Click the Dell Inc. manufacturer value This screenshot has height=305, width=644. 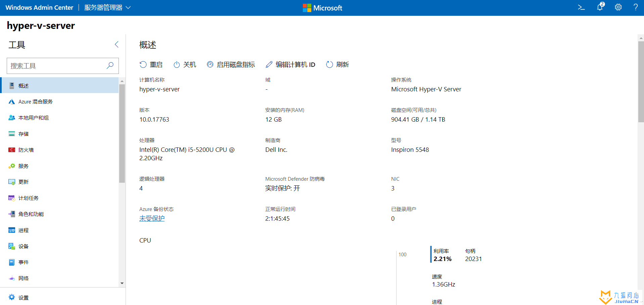coord(276,150)
